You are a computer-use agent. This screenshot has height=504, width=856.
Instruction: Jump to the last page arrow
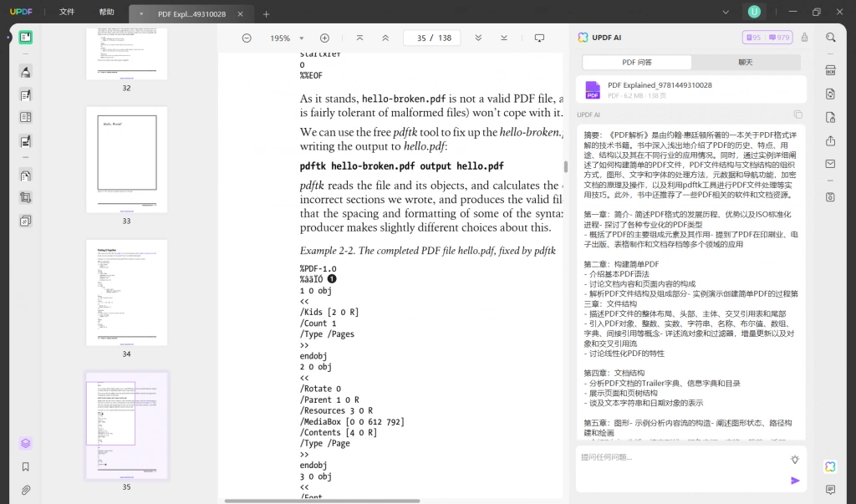504,38
